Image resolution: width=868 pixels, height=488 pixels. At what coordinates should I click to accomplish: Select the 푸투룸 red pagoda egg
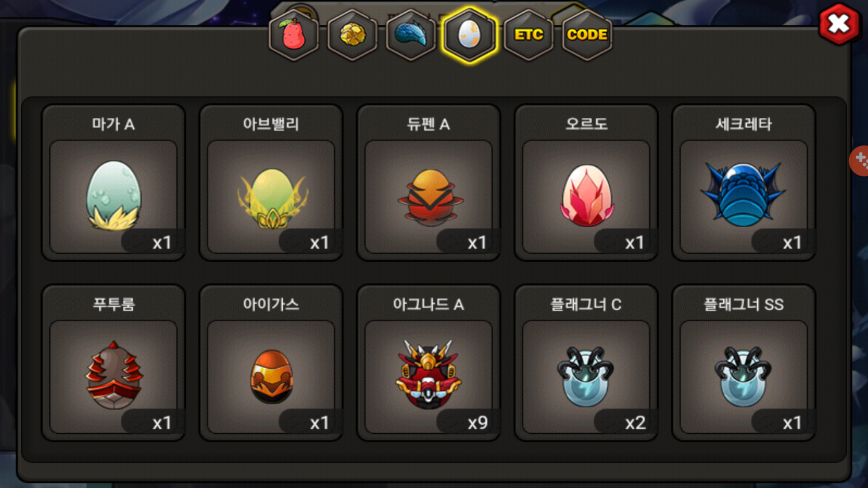[x=113, y=376]
